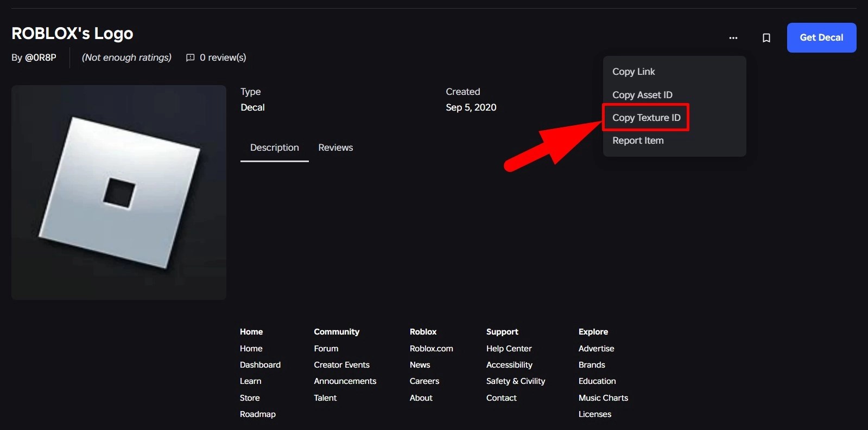
Task: Click the Decal type value
Action: pos(252,107)
